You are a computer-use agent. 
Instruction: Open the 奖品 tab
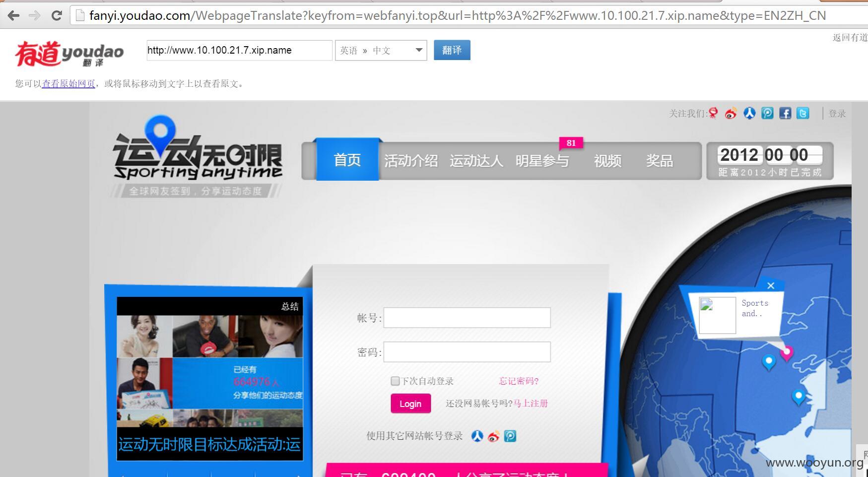click(660, 161)
